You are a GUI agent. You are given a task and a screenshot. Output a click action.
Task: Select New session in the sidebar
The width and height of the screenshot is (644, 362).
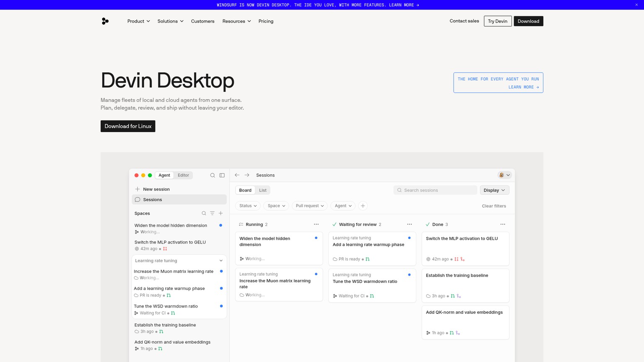tap(179, 189)
